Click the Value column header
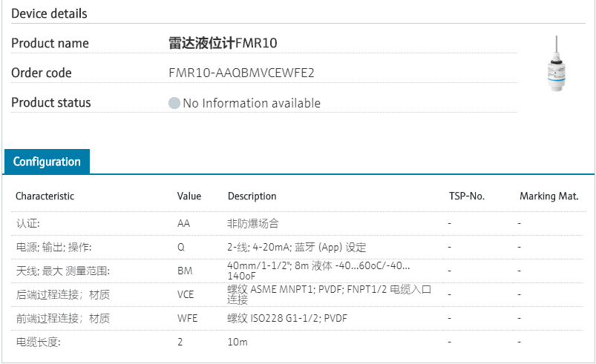The width and height of the screenshot is (596, 364). pyautogui.click(x=189, y=196)
